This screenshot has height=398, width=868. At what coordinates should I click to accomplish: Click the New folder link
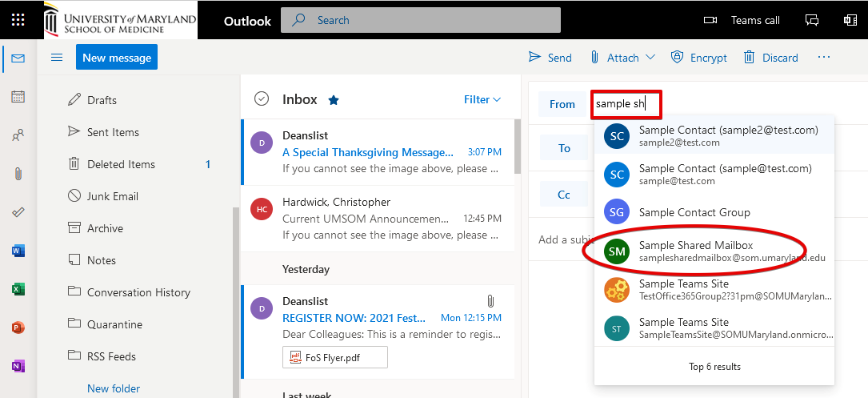(114, 388)
